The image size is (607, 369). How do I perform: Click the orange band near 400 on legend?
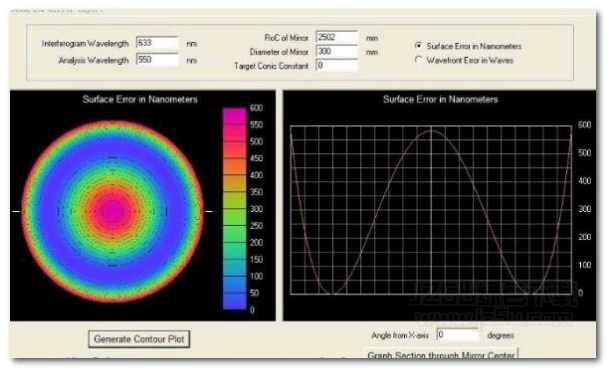235,167
